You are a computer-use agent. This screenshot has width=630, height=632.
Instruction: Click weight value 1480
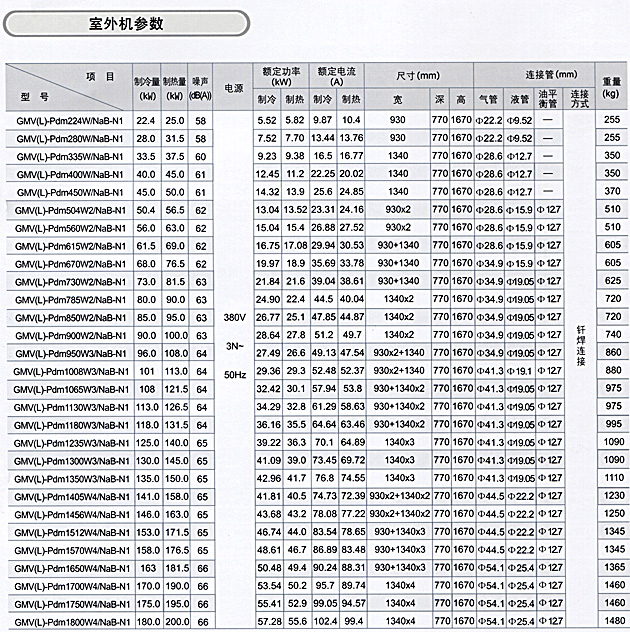615,621
